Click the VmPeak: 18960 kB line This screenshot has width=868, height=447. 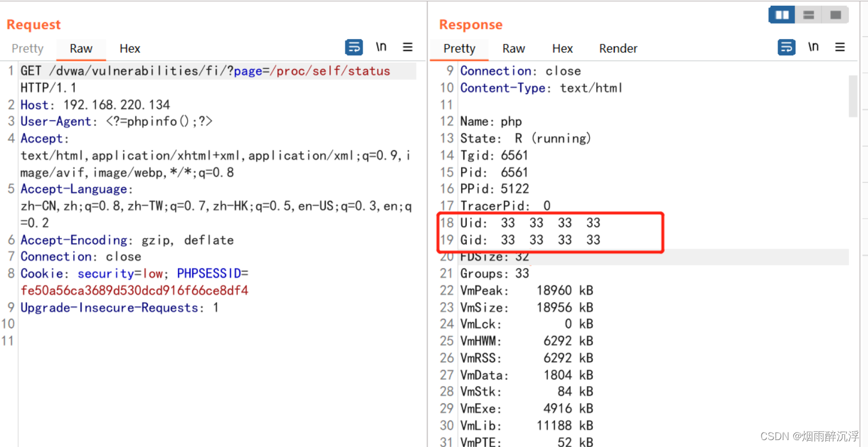[x=527, y=291]
